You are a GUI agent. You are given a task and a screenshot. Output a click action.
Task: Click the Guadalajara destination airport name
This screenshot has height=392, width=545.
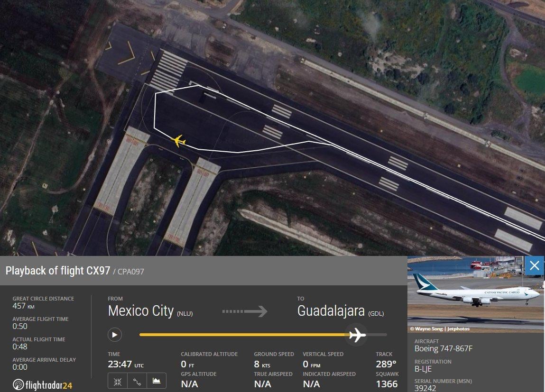tap(331, 311)
